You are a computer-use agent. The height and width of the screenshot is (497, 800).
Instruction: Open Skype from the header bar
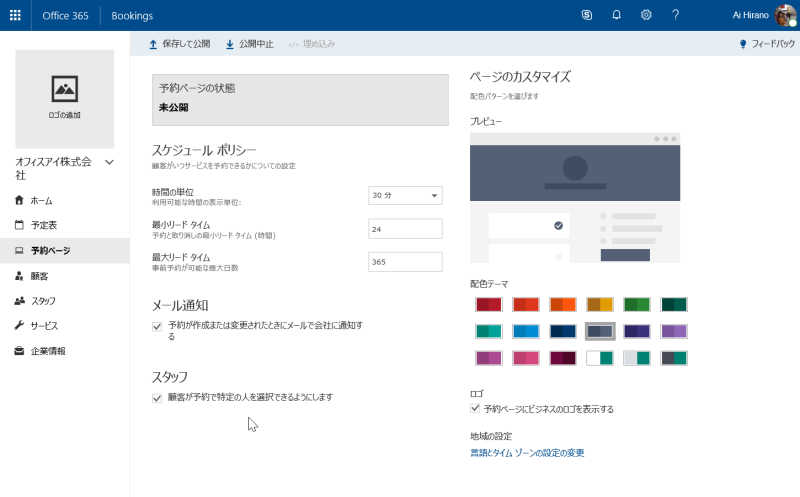point(587,15)
